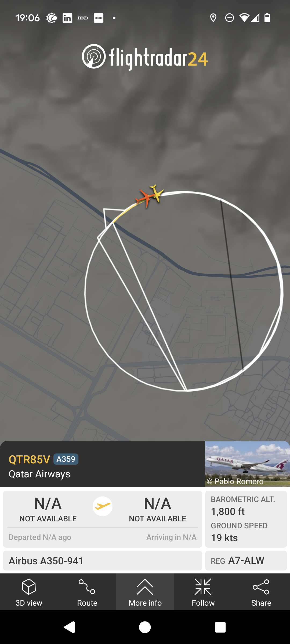Go back with Android back button
Viewport: 290px width, 644px height.
tap(70, 627)
